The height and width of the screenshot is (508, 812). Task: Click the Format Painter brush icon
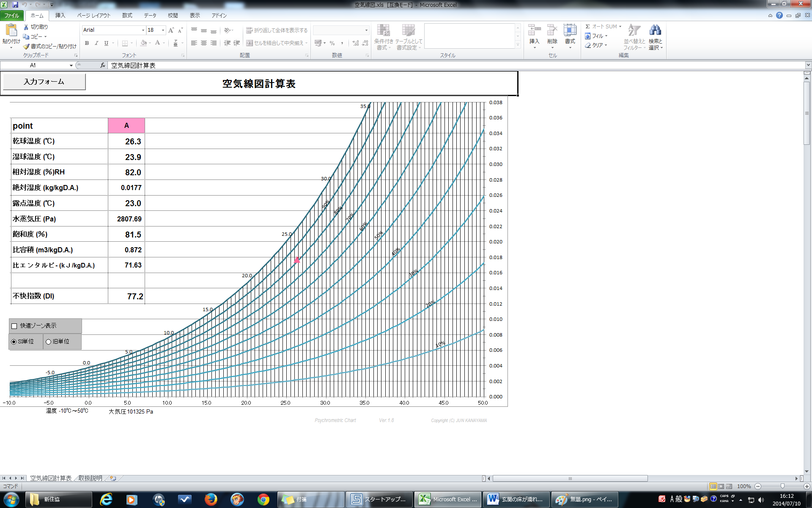tap(26, 47)
